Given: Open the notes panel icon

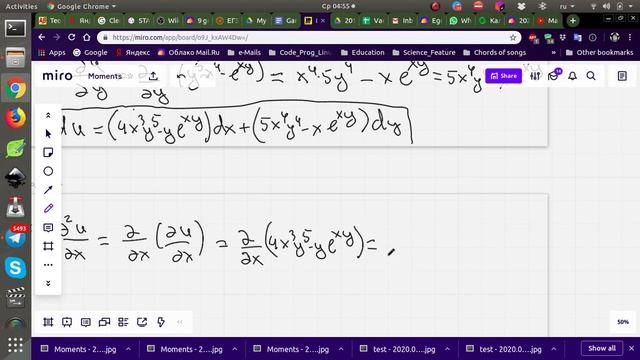Looking at the screenshot, I should pos(622,76).
